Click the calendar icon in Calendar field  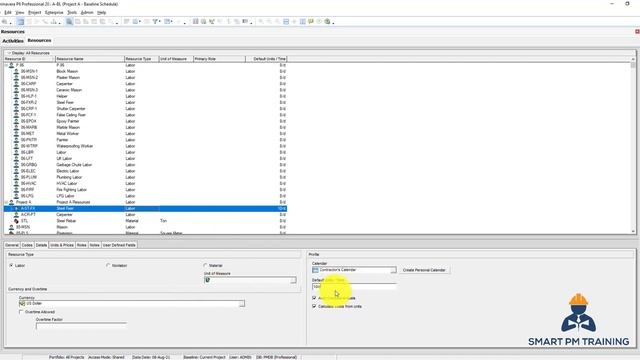(x=315, y=270)
